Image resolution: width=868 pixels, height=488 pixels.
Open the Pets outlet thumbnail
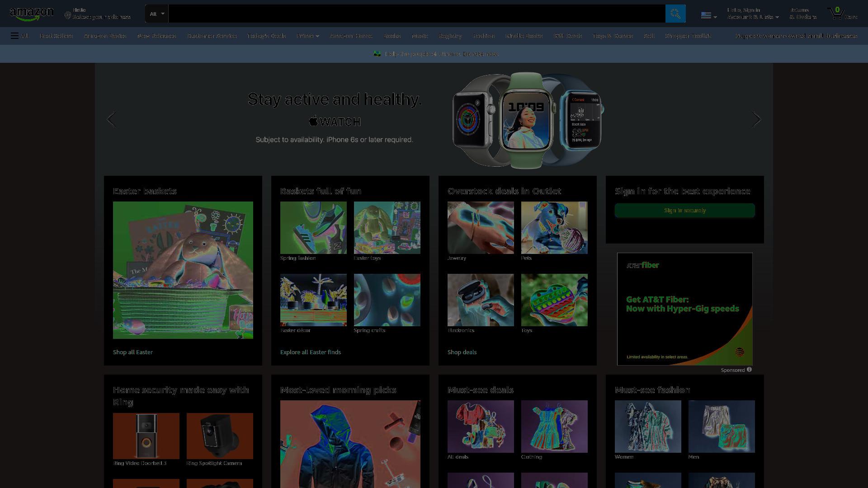click(x=554, y=228)
